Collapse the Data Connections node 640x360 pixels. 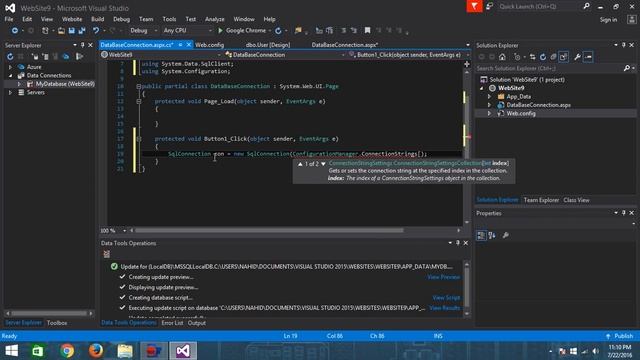pos(11,76)
